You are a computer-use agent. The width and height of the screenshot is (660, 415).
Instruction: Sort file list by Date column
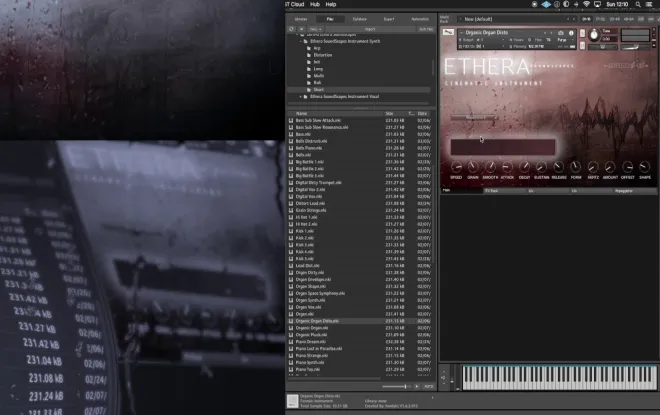click(x=422, y=113)
